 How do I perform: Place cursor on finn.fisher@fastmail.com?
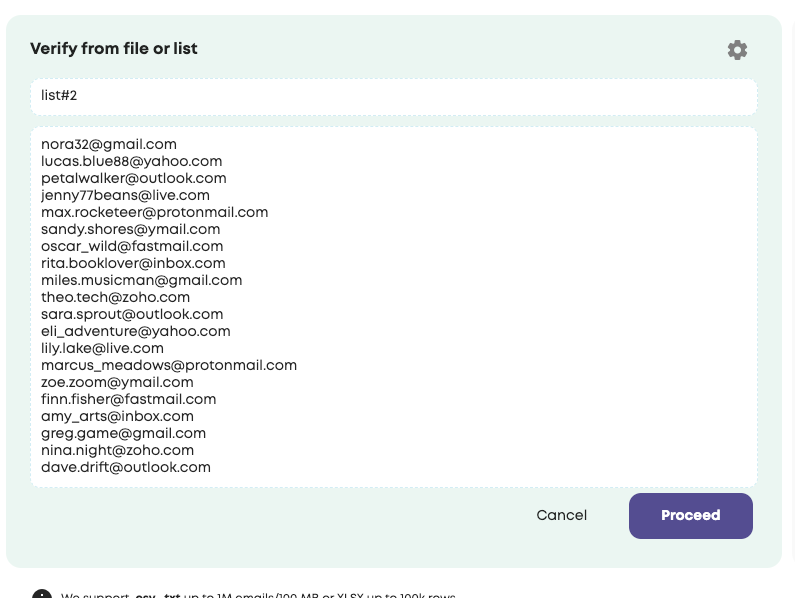(x=128, y=400)
